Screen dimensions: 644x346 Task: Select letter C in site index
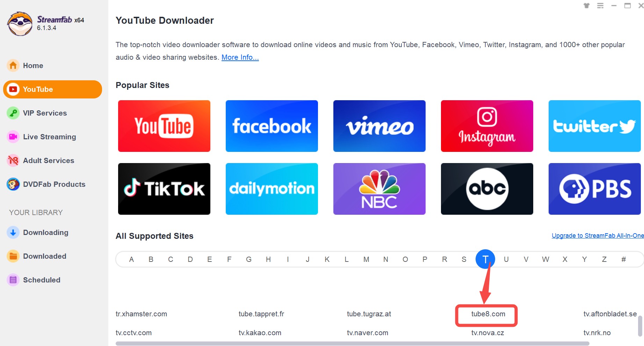coord(171,259)
